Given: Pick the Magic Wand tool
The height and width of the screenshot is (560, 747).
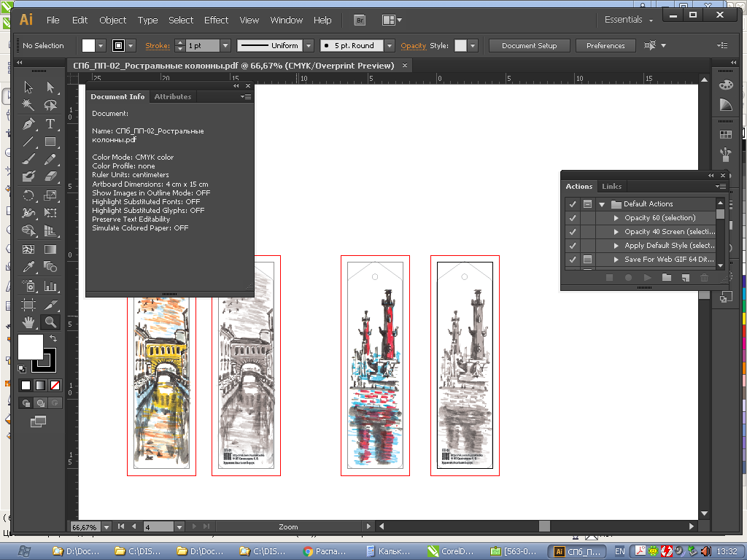Looking at the screenshot, I should click(28, 106).
